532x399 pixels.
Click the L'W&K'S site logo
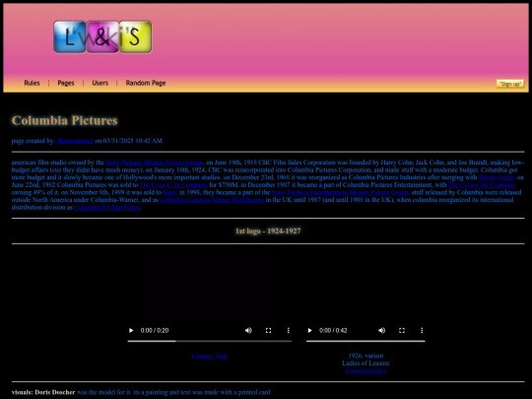coord(102,36)
